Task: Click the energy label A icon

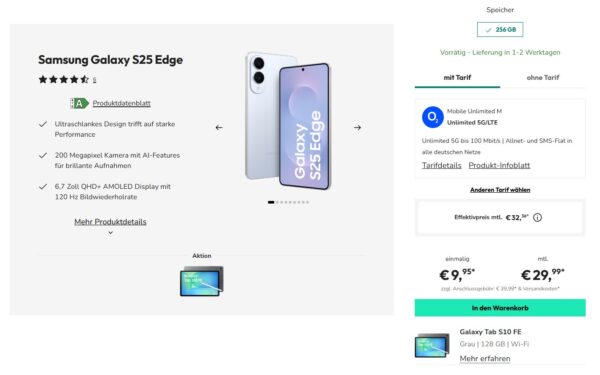Action: tap(79, 103)
